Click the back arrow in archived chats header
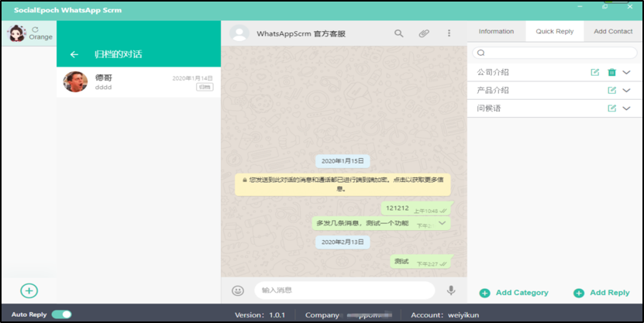 (74, 54)
